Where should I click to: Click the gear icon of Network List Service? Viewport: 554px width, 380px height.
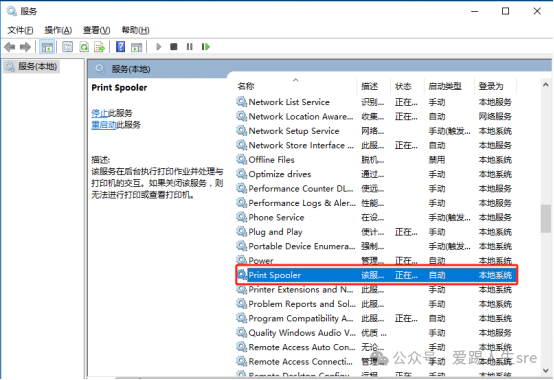(x=241, y=102)
